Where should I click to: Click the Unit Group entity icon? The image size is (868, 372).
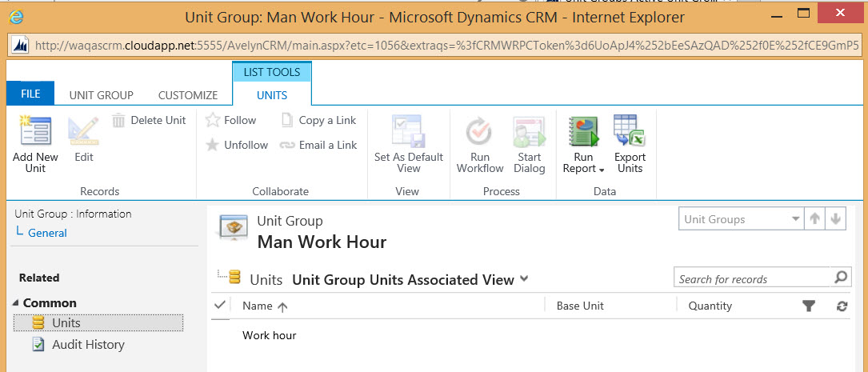pos(233,227)
